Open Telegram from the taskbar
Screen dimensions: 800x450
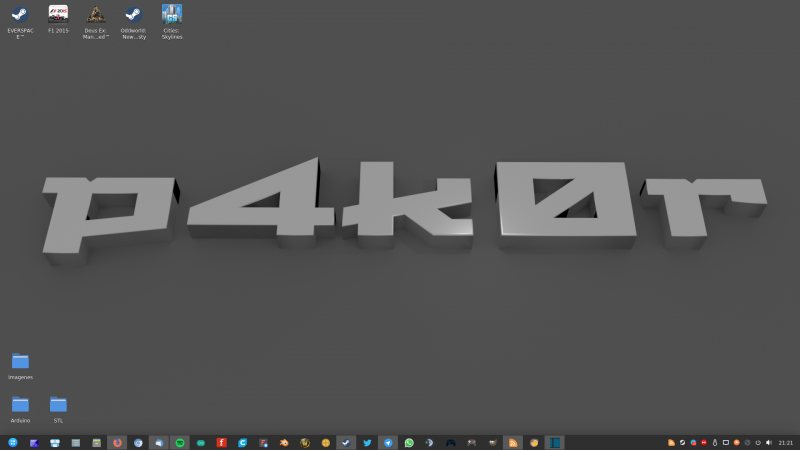[x=388, y=442]
